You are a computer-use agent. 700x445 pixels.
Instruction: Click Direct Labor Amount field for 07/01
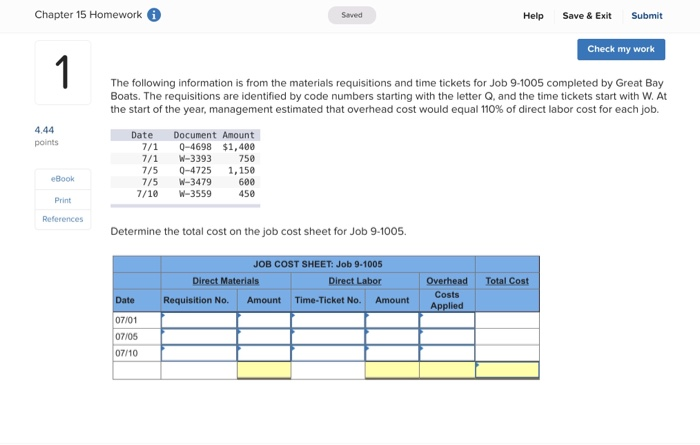[392, 320]
